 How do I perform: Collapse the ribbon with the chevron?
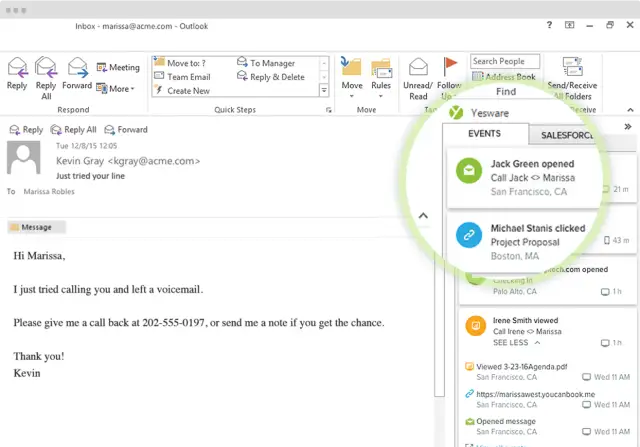(630, 110)
